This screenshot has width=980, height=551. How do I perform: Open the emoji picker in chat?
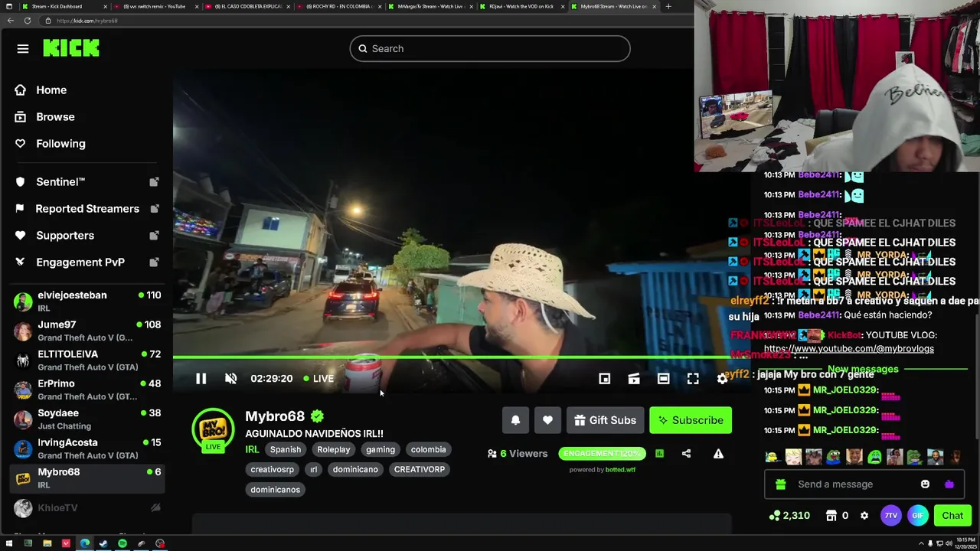[925, 484]
